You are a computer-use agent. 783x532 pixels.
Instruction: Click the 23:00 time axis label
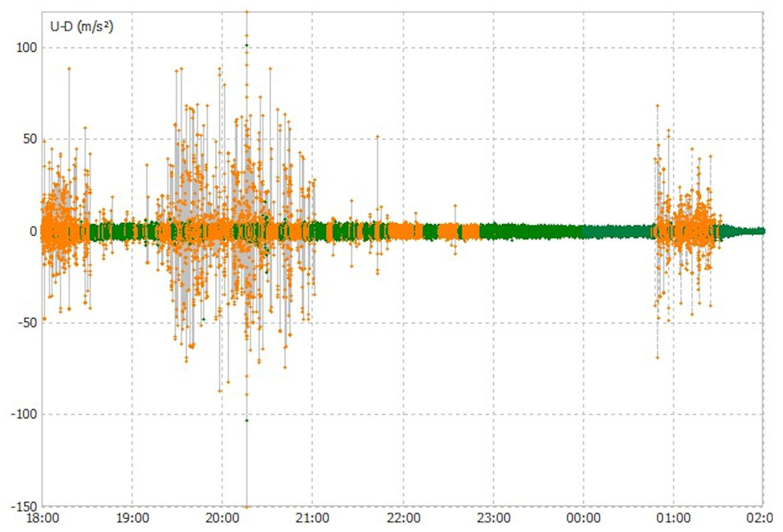[x=494, y=518]
